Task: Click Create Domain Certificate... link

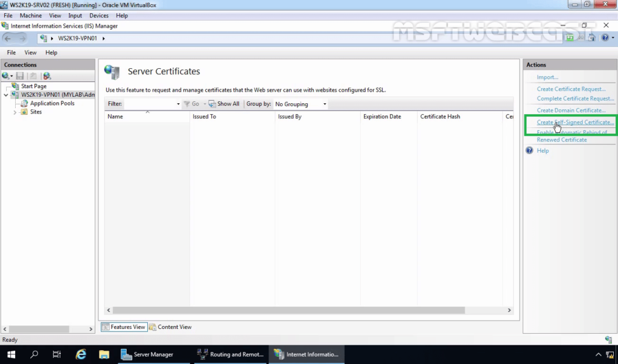Action: (571, 110)
